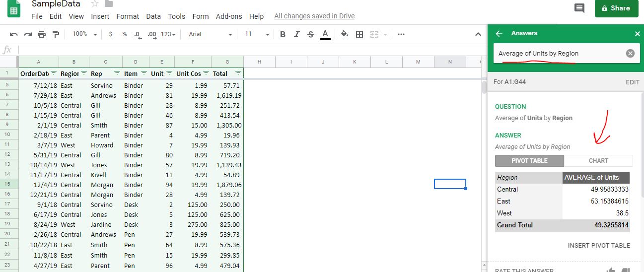
Task: Click the 1,879.06 total cell
Action: [x=227, y=185]
